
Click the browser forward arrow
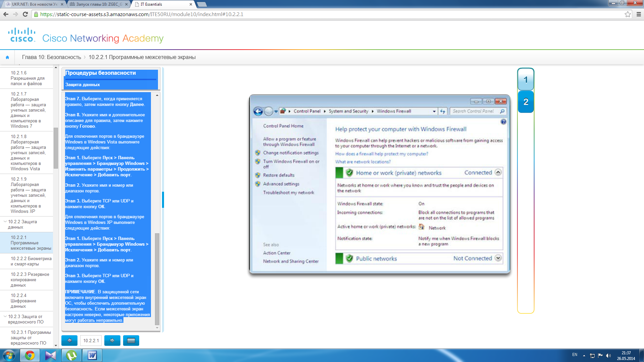pos(15,14)
